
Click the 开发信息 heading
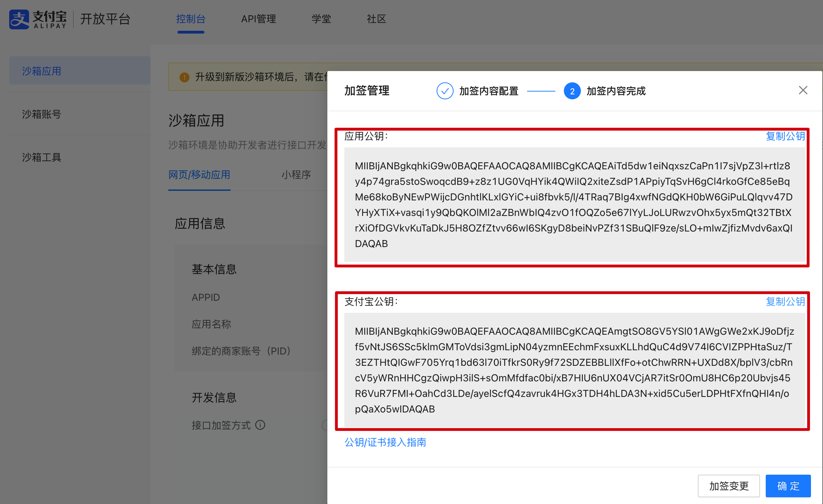click(x=214, y=398)
